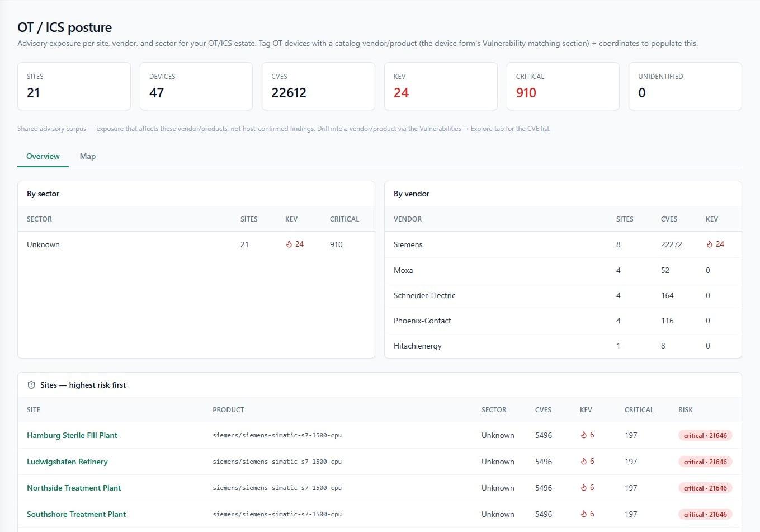Click CRITICAL column header in Sites table

[x=639, y=410]
